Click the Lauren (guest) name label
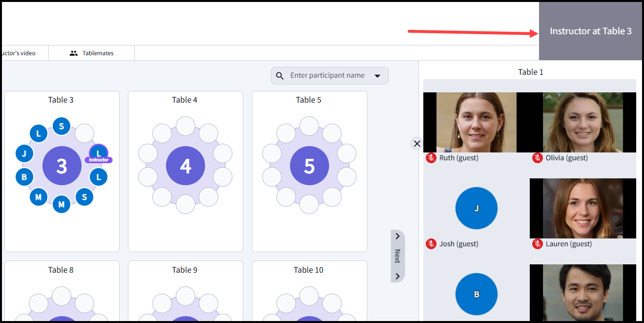This screenshot has width=644, height=323. (x=569, y=244)
